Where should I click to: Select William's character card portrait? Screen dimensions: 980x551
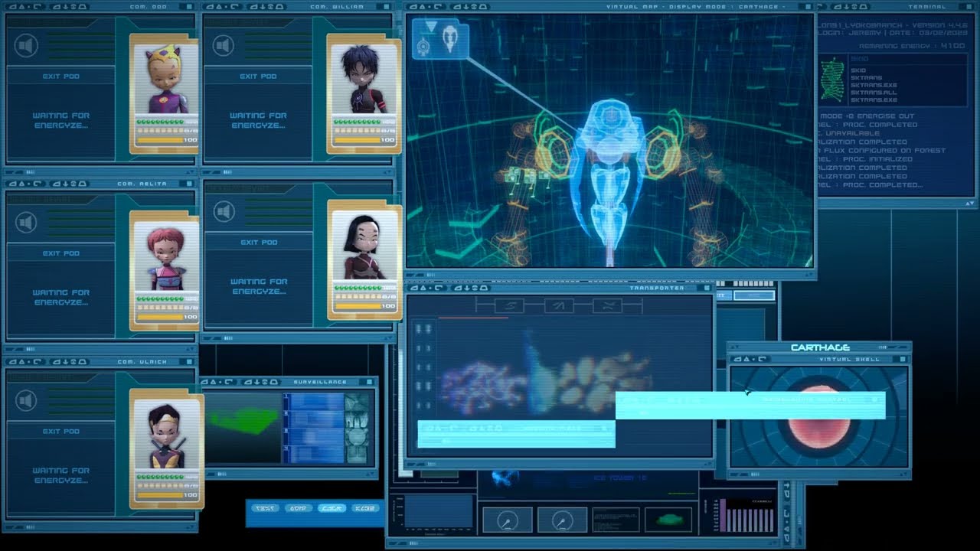click(x=364, y=77)
